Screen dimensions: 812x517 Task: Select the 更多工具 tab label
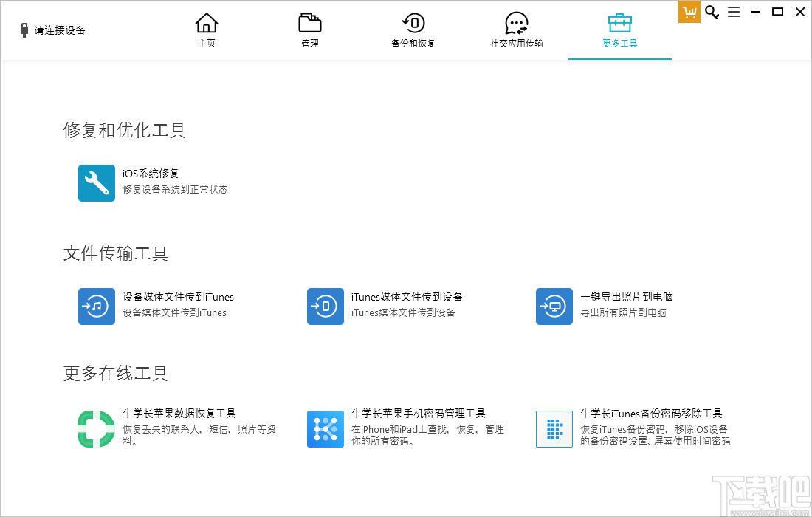[620, 44]
